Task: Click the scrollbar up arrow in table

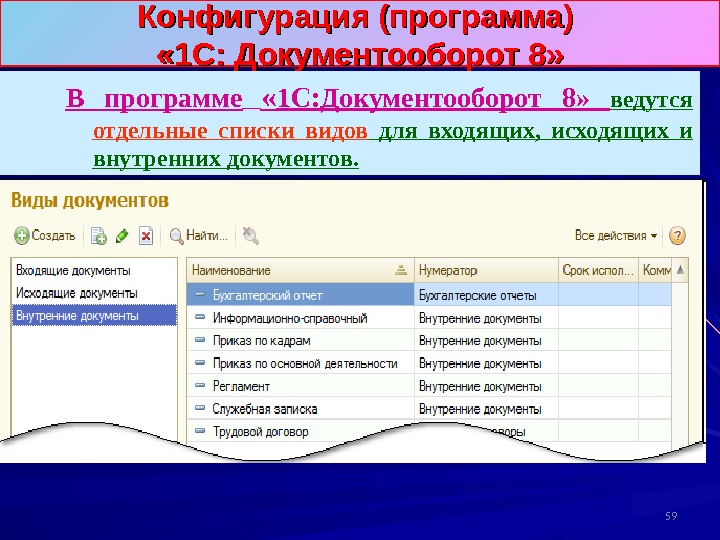Action: tap(680, 270)
